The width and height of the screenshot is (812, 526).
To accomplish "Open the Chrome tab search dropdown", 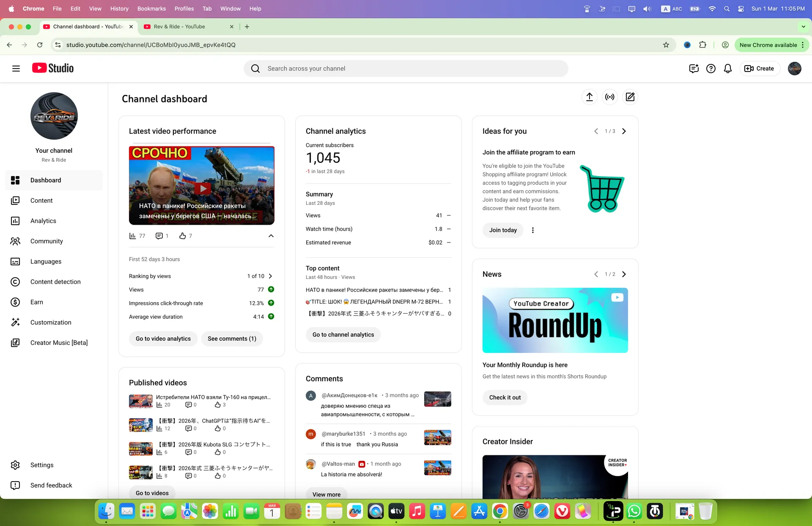I will point(803,27).
